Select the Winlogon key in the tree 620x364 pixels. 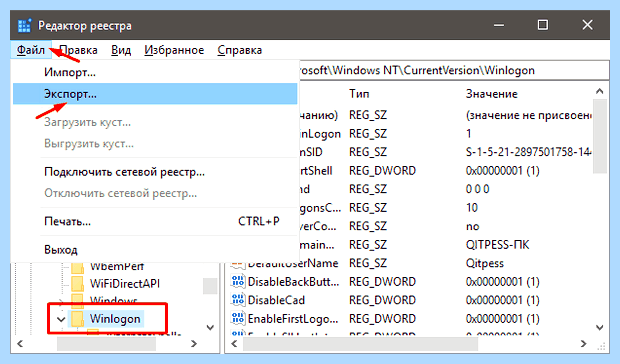pos(115,319)
